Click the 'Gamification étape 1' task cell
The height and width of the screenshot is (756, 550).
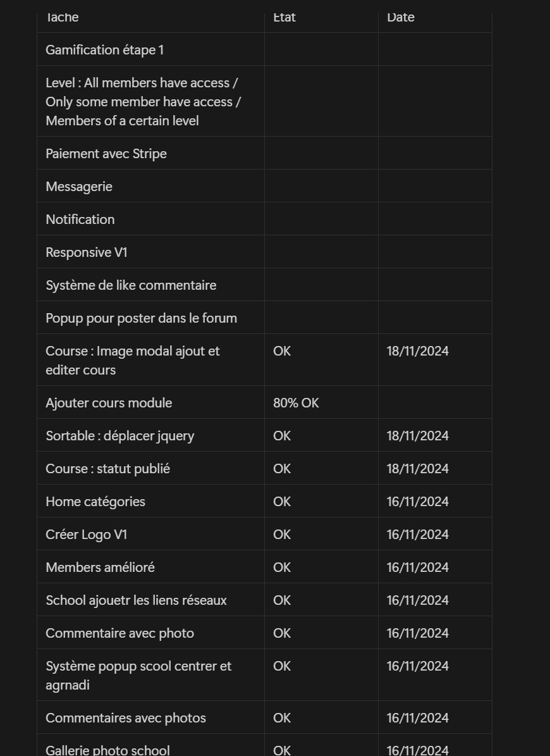click(x=150, y=49)
